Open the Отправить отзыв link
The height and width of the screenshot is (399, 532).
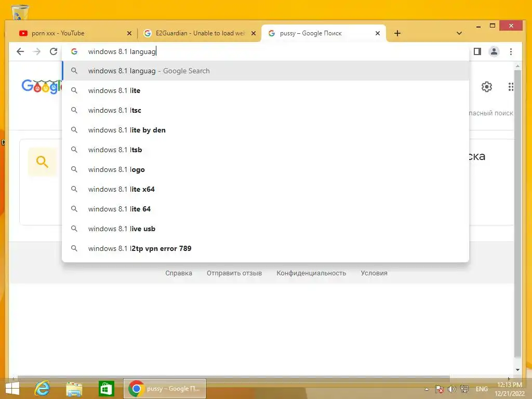[234, 273]
